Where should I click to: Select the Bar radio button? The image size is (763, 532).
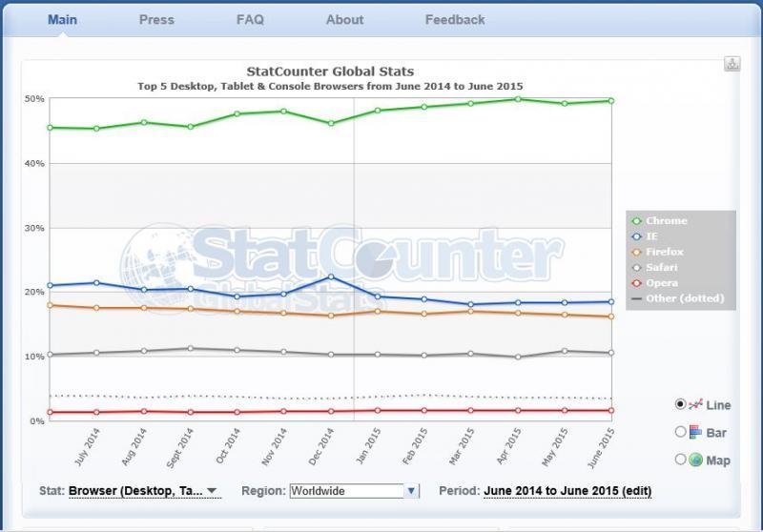(x=680, y=432)
